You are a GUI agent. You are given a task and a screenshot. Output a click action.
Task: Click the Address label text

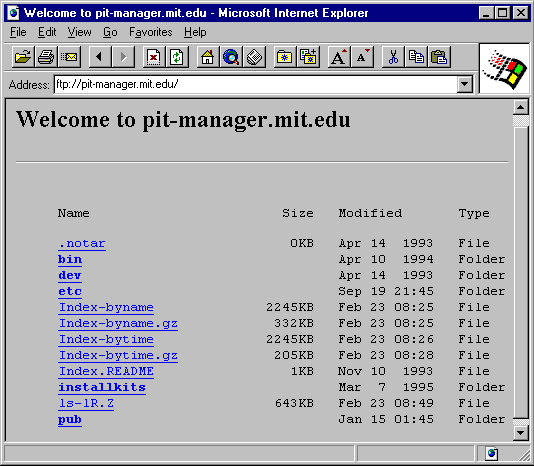tap(29, 85)
